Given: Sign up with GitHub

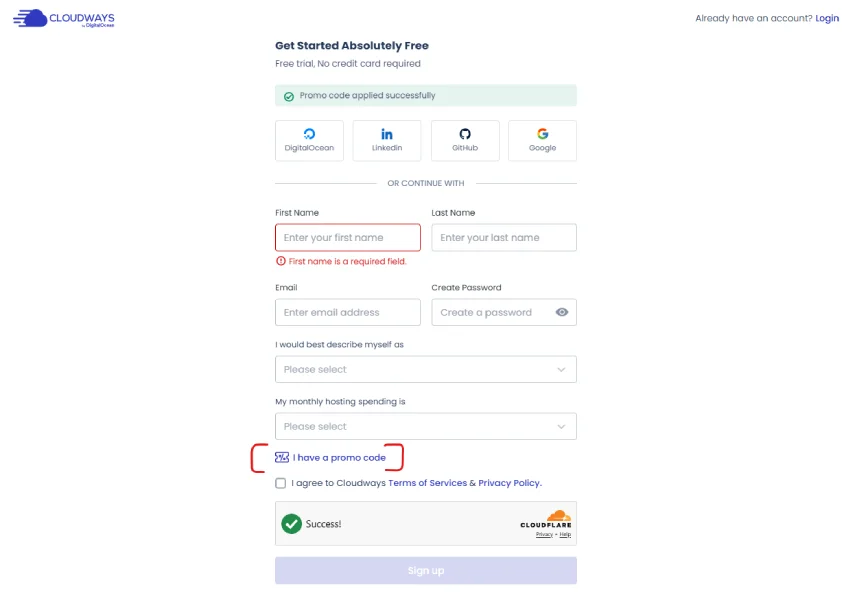Looking at the screenshot, I should pos(465,140).
